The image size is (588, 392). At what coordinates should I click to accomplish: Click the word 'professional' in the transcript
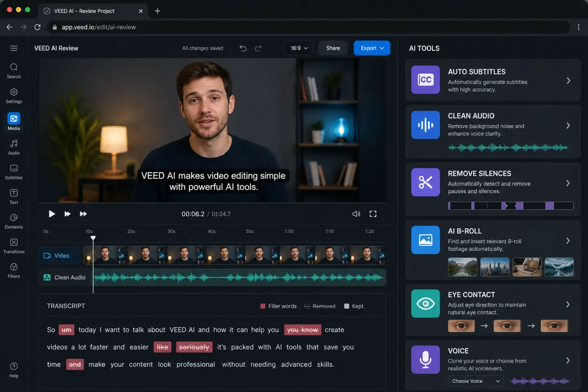click(196, 364)
